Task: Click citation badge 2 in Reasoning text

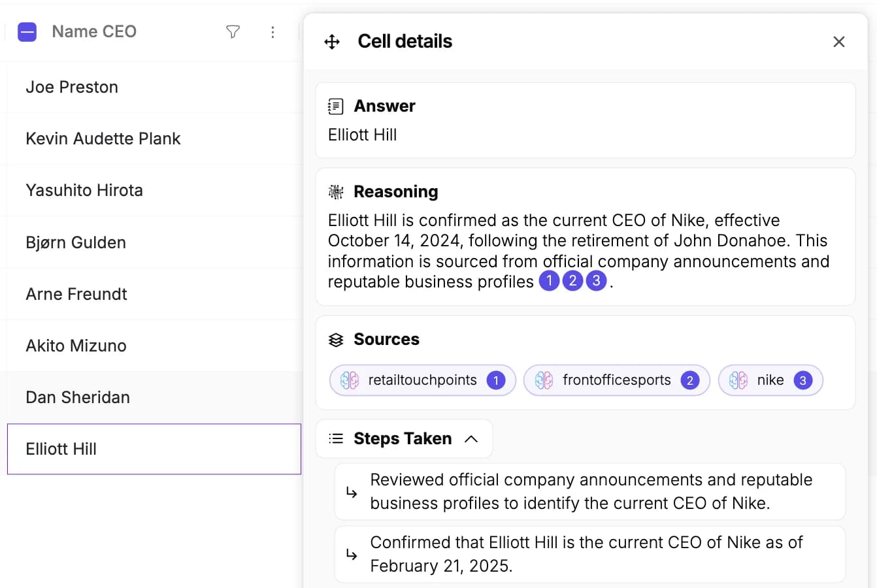Action: 572,281
